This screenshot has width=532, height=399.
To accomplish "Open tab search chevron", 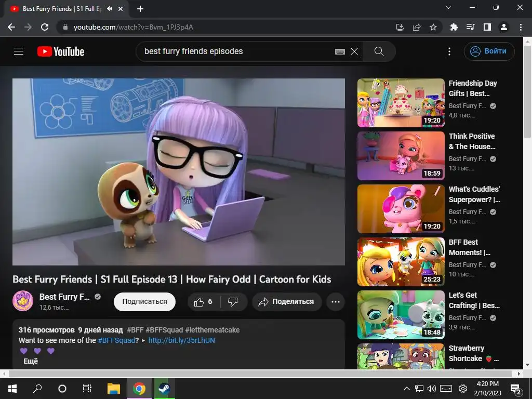I will click(x=448, y=7).
